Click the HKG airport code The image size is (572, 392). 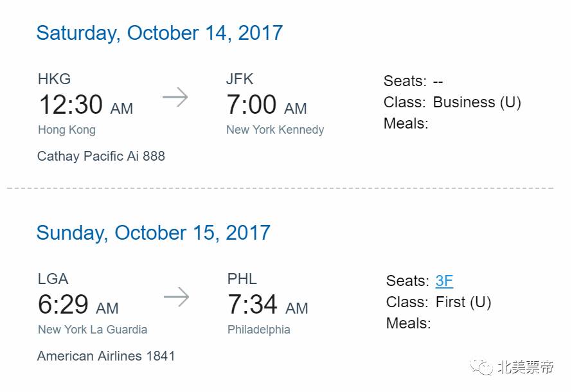point(55,79)
